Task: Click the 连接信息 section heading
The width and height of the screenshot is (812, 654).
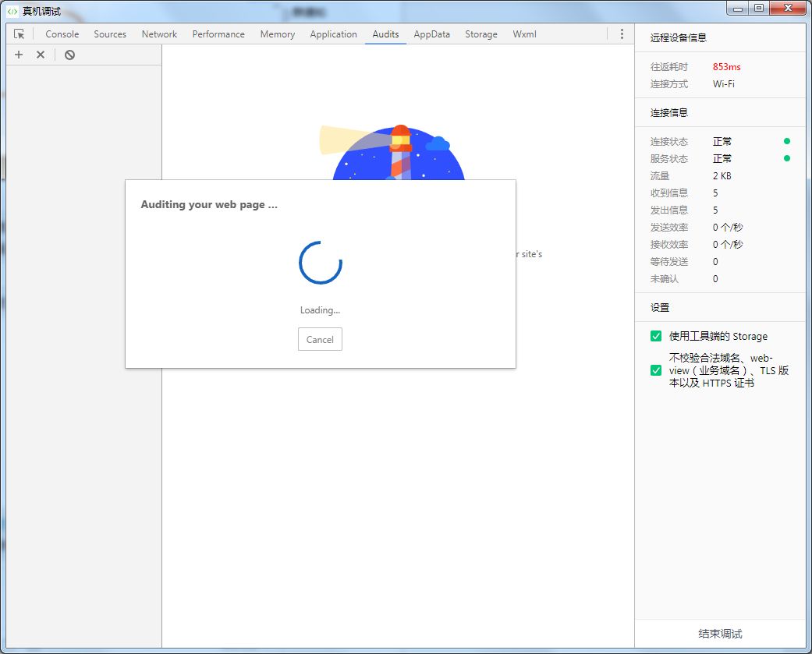Action: coord(669,113)
